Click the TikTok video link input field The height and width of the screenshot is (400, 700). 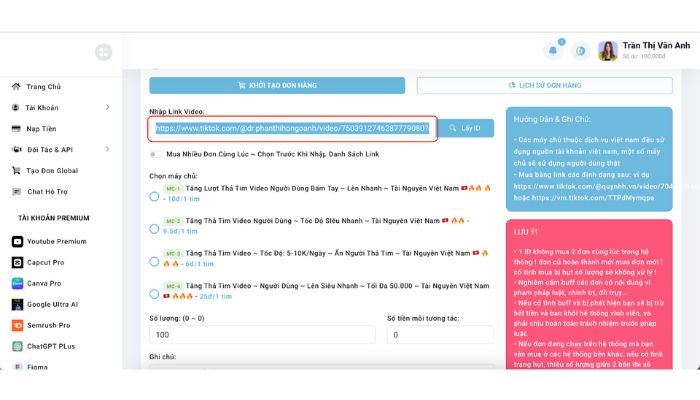click(x=292, y=129)
